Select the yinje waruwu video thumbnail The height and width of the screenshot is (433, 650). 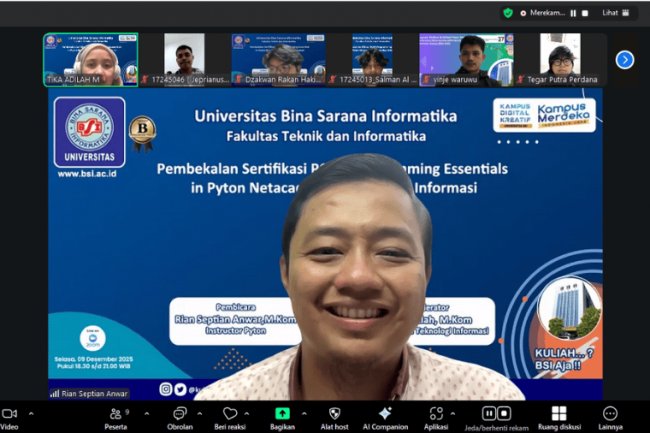(466, 60)
